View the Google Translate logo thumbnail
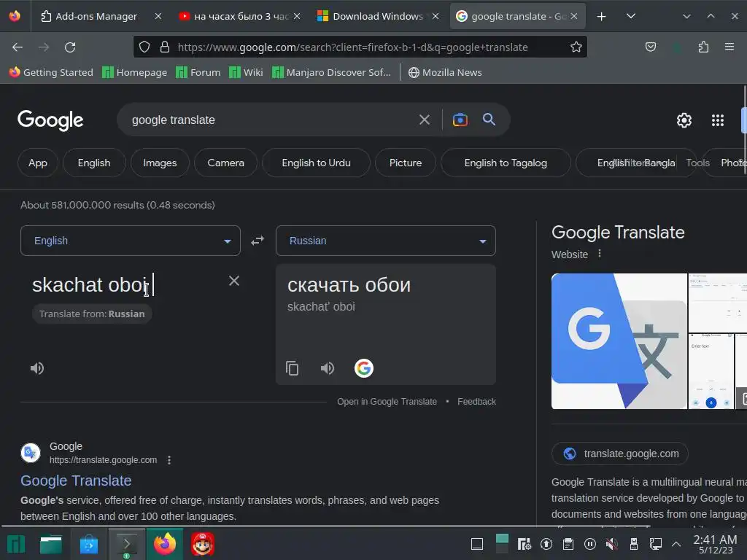 [619, 341]
